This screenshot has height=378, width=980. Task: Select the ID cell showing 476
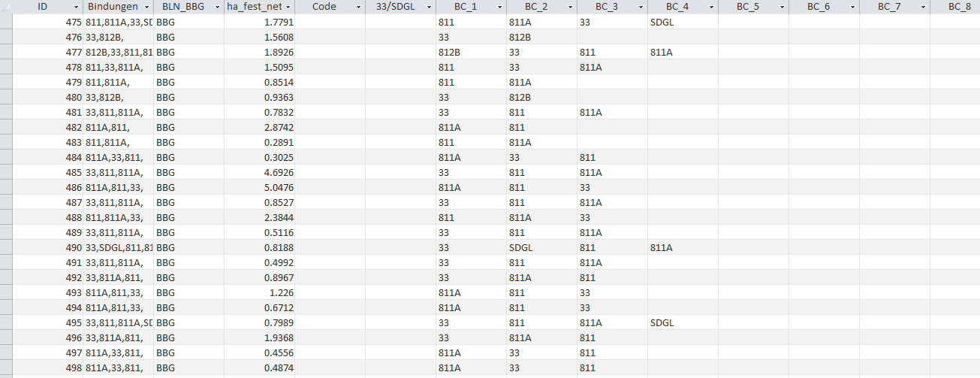(48, 37)
